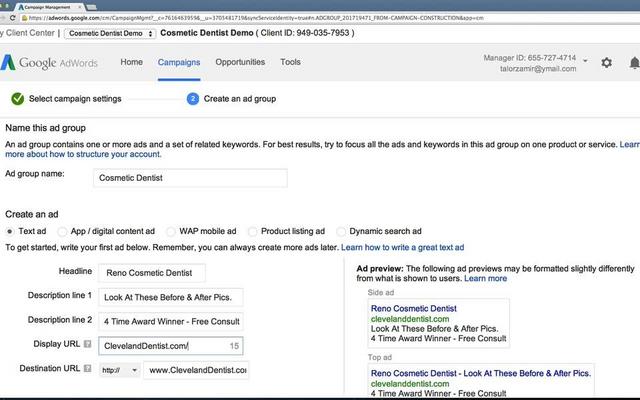Click the Campaign Management browser tab
This screenshot has width=640, height=400.
pos(50,7)
